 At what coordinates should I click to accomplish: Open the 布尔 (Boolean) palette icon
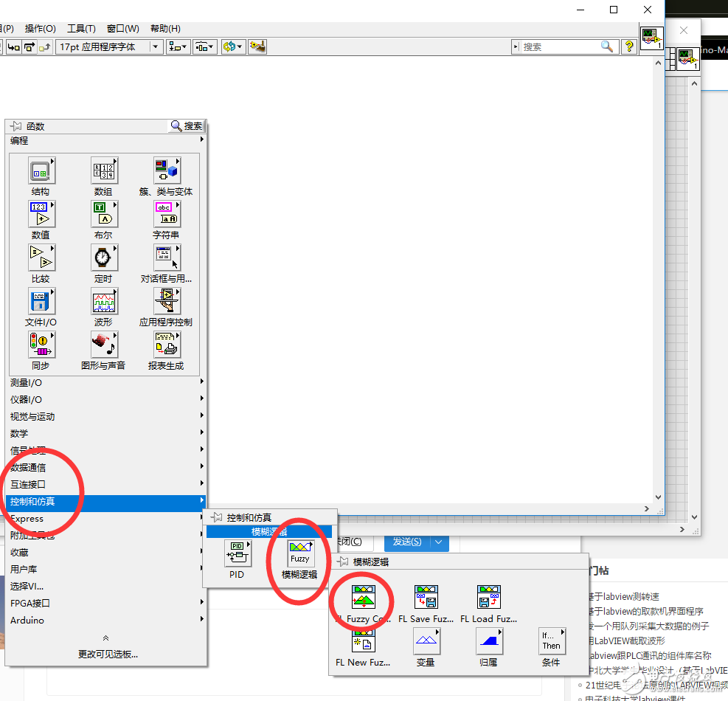104,214
